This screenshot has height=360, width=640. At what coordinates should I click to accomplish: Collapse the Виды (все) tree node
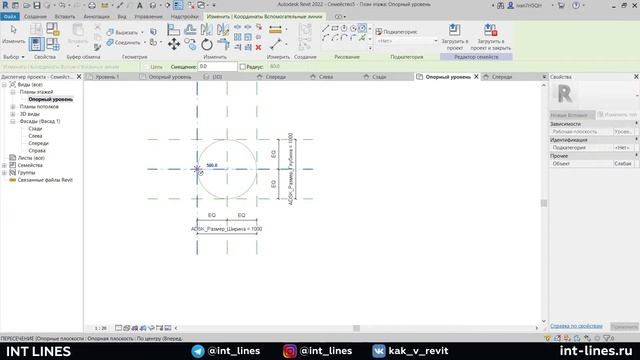4,84
